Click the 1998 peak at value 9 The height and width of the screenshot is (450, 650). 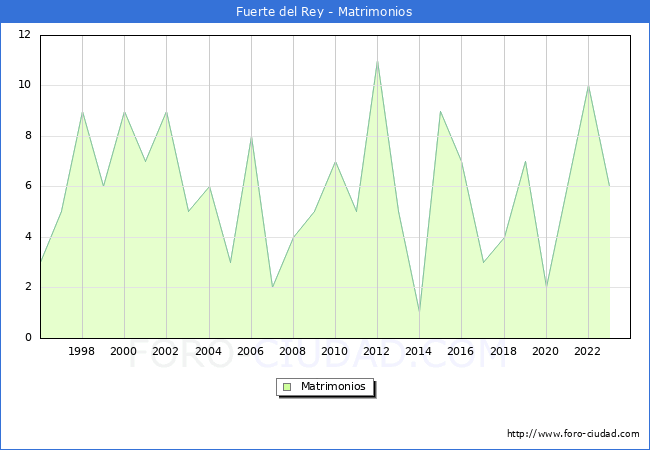[x=82, y=111]
